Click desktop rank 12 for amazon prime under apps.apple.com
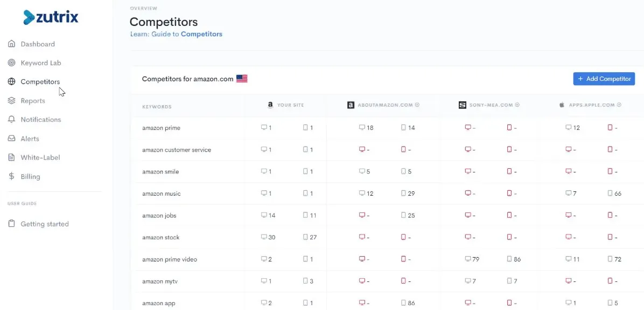Screen dimensions: 644x310 coord(576,128)
